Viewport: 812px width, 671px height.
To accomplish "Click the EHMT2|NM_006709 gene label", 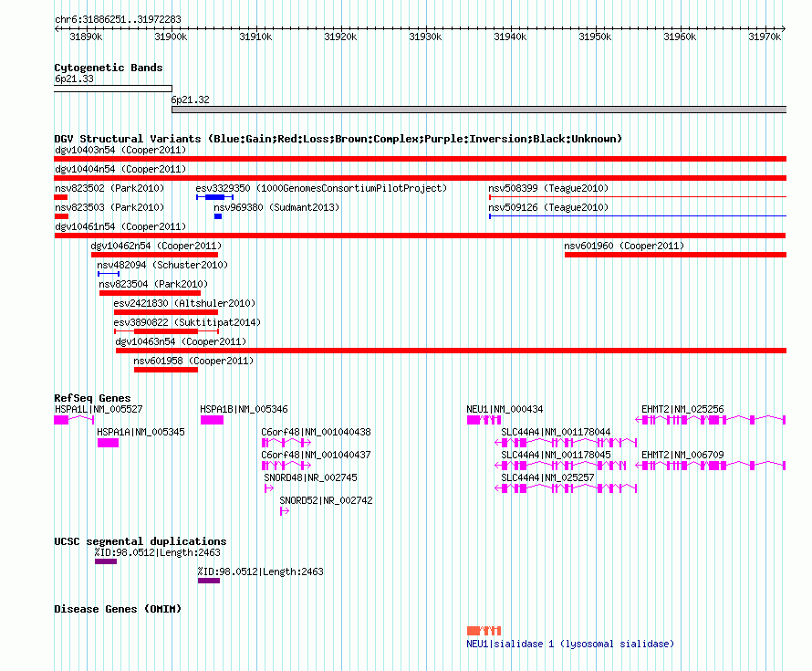I will [682, 455].
